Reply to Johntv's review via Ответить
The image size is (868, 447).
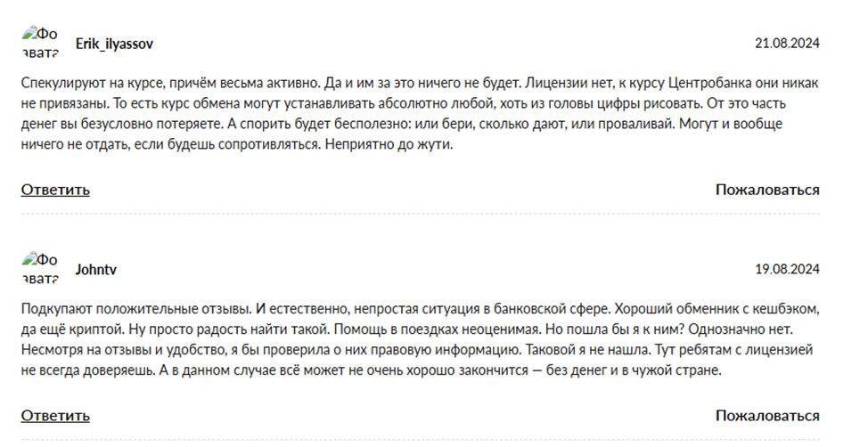coord(55,416)
